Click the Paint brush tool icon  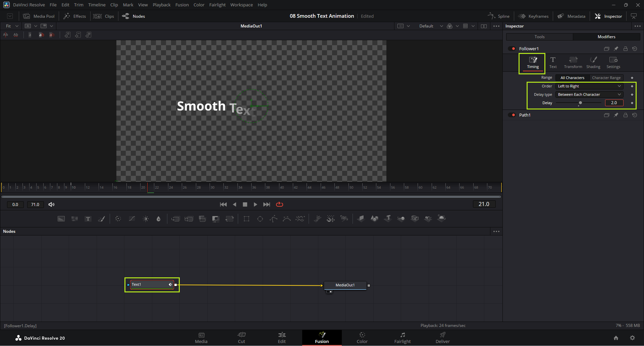pyautogui.click(x=101, y=219)
